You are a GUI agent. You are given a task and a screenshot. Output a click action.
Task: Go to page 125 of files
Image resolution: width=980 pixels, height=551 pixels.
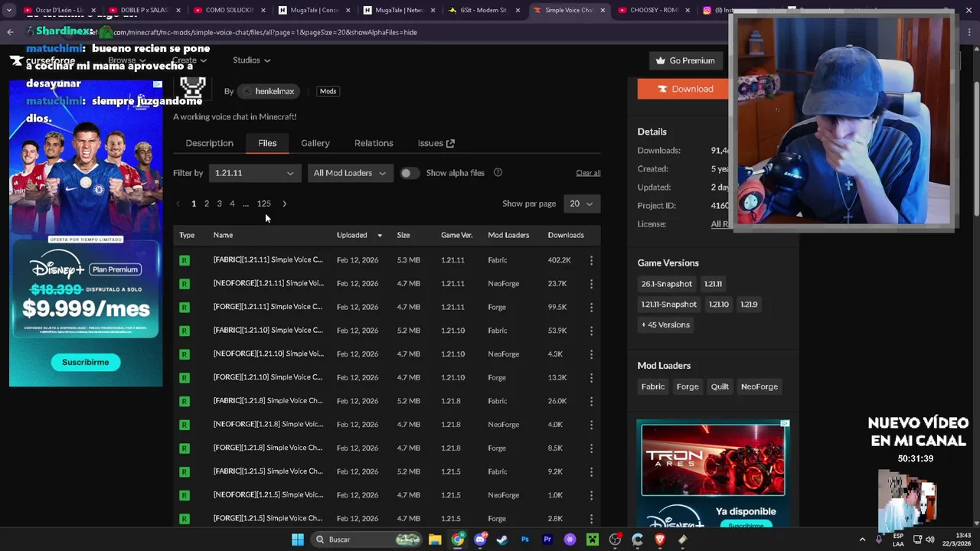[263, 204]
